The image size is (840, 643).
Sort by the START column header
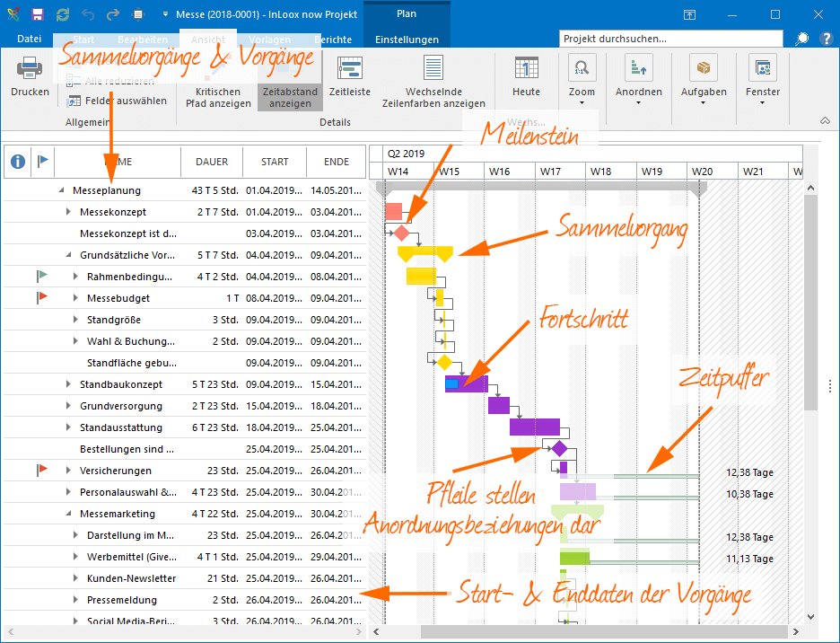click(275, 162)
